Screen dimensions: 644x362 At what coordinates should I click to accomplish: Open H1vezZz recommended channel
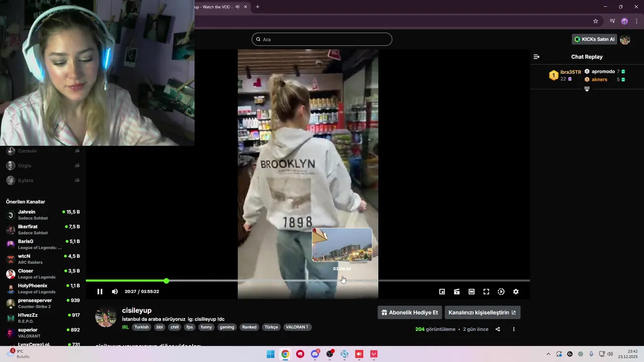point(43,318)
